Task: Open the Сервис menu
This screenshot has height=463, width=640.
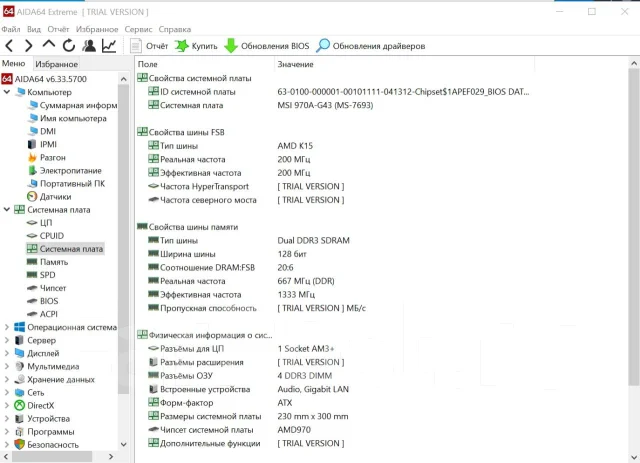Action: pos(138,29)
